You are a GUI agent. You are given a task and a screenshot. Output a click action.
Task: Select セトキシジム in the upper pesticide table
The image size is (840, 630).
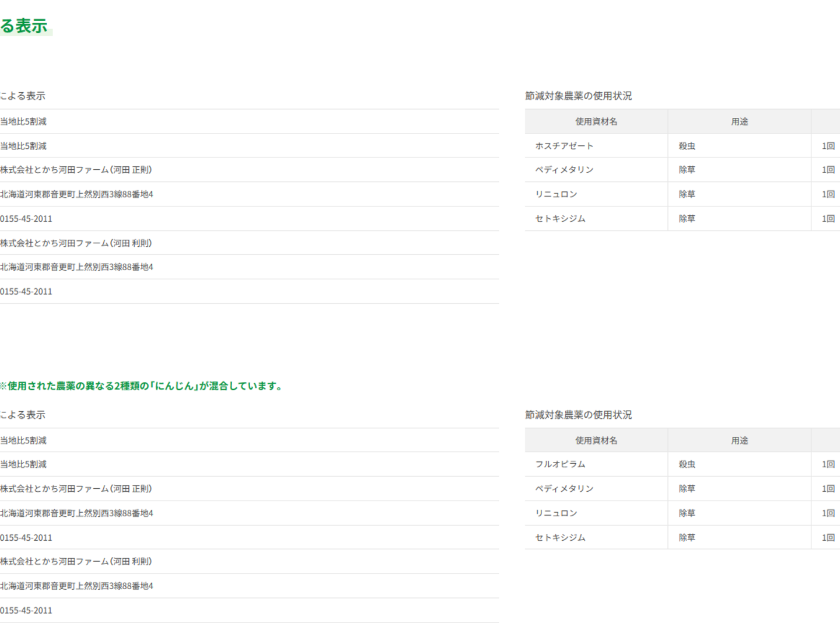coord(560,219)
